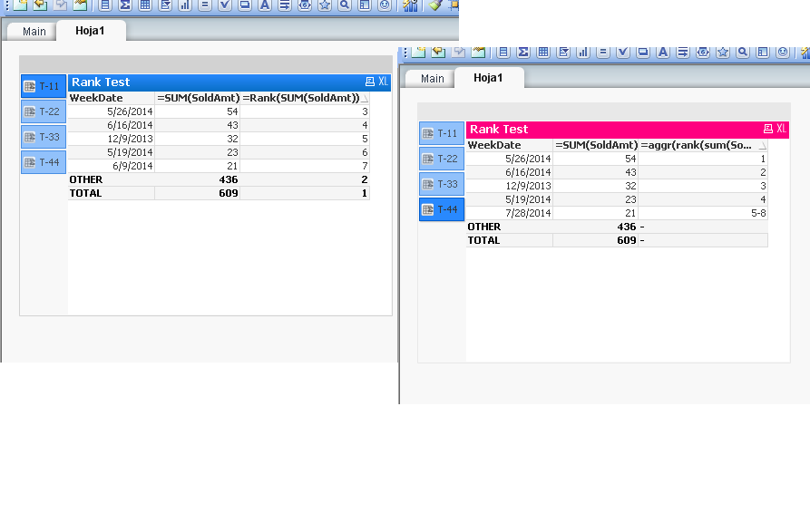The height and width of the screenshot is (532, 810).
Task: Create List Box from left window toolbar
Action: tap(105, 5)
